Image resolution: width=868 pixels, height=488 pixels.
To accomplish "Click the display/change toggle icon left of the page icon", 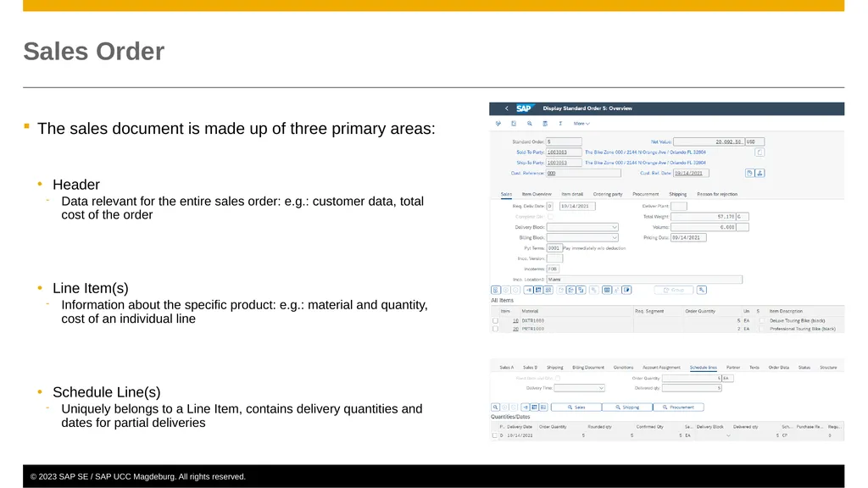I will tap(498, 124).
